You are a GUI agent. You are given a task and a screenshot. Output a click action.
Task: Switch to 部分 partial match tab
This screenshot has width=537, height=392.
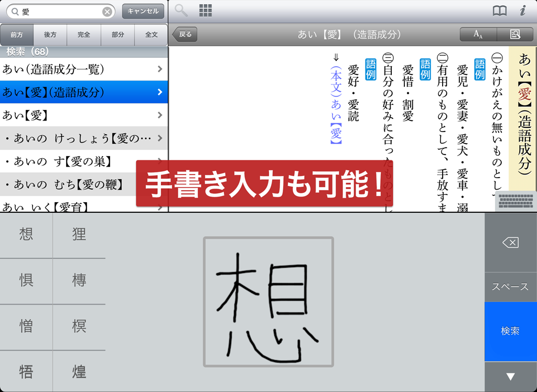(x=117, y=35)
